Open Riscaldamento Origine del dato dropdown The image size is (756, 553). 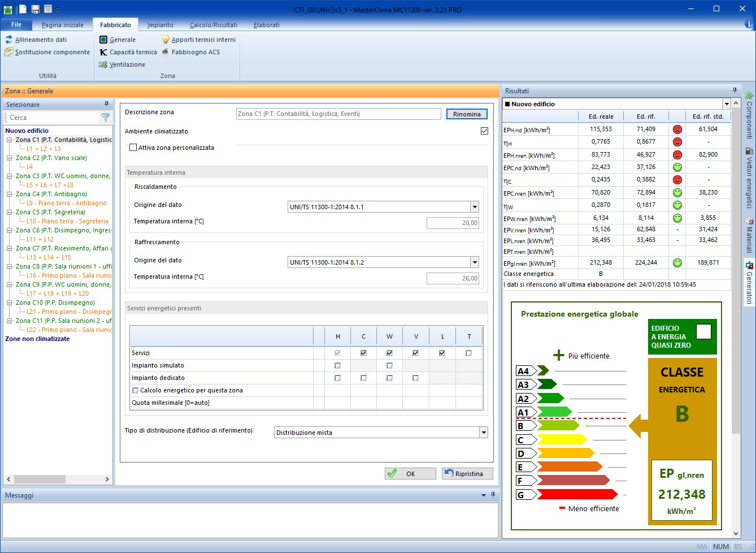coord(475,207)
